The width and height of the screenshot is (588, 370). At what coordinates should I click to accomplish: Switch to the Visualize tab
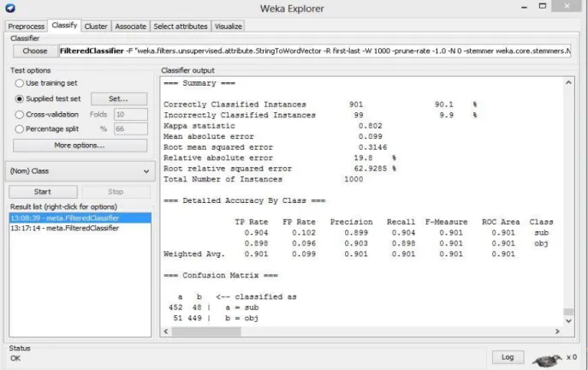click(x=228, y=27)
